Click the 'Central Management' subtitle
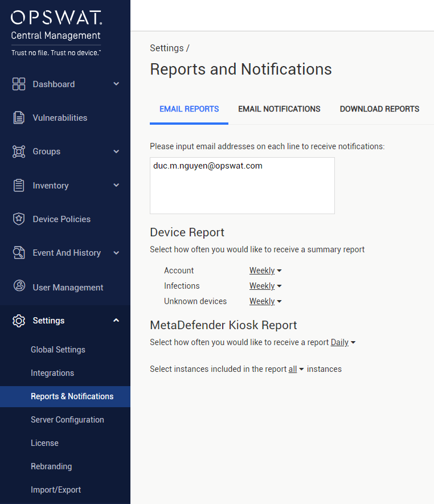 56,36
